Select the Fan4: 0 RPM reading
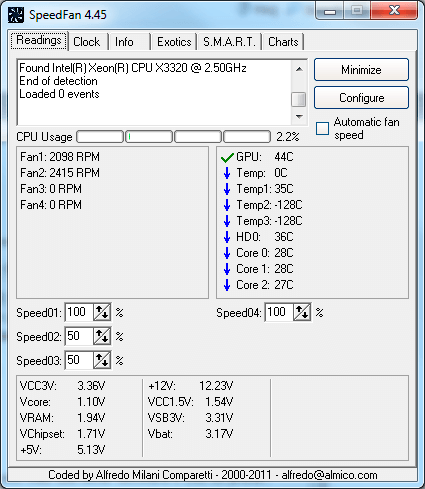Viewport: 425px width, 489px height. 51,205
